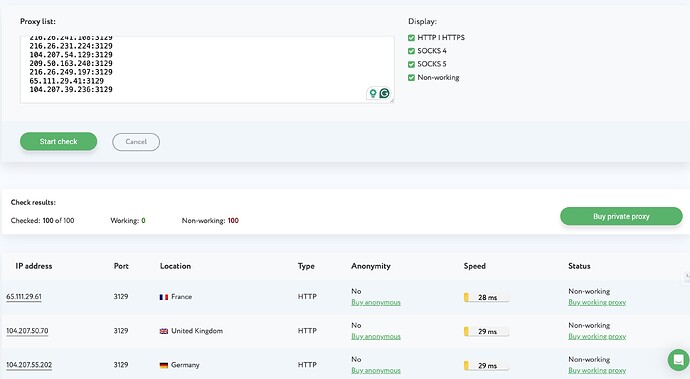690x379 pixels.
Task: Toggle the SOCKS 5 checkbox
Action: click(411, 64)
